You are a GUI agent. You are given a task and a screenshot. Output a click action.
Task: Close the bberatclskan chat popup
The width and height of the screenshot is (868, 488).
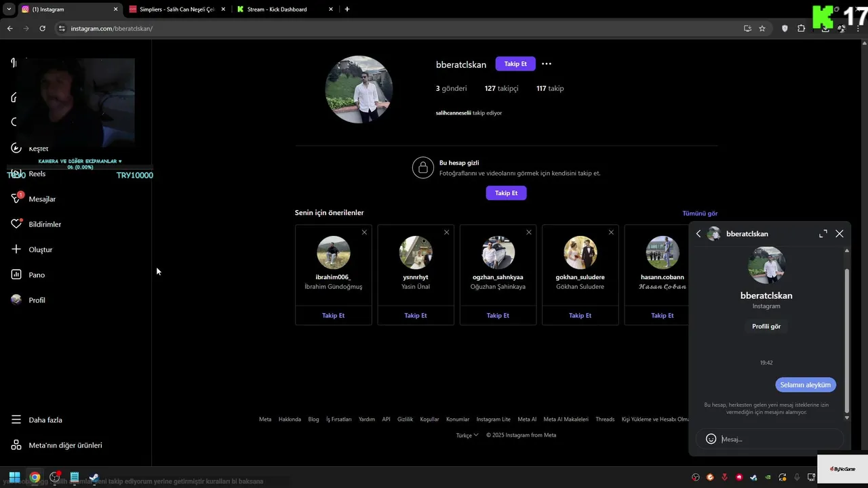pyautogui.click(x=840, y=234)
